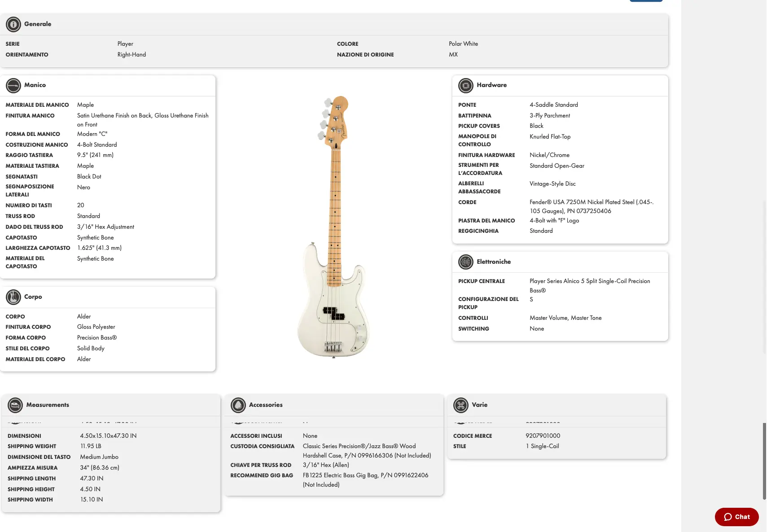Screen dimensions: 767x532
Task: Click the Generale heading text
Action: [x=38, y=24]
